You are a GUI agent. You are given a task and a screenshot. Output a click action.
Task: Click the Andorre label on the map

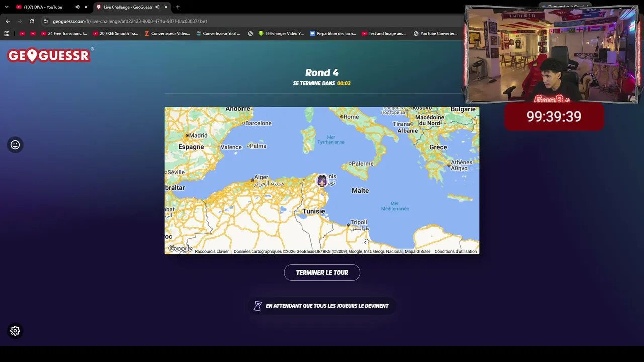click(237, 109)
